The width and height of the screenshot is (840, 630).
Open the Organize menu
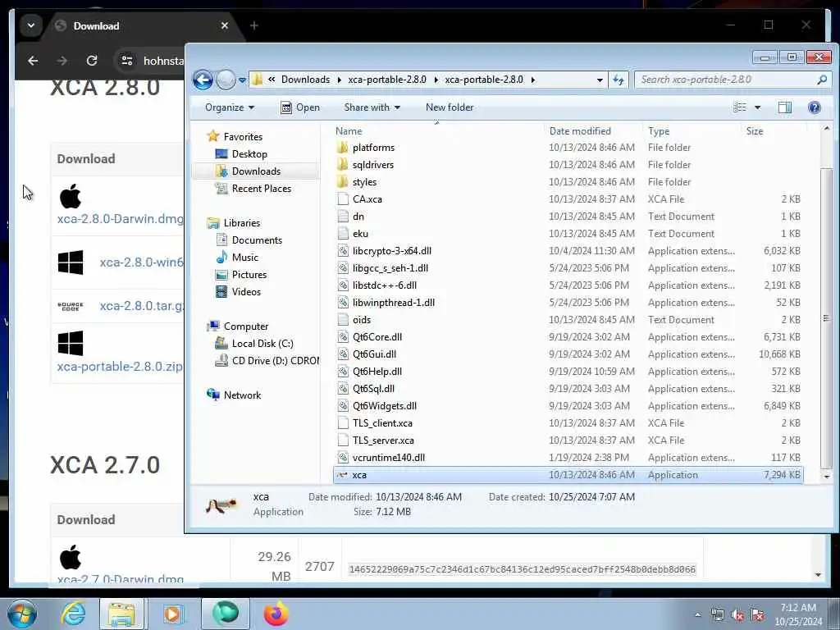pyautogui.click(x=230, y=107)
